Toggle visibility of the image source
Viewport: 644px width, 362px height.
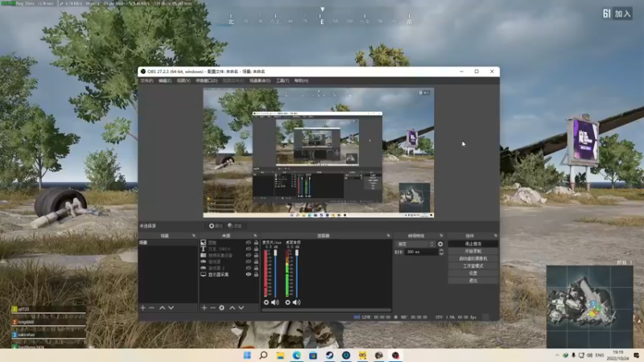click(x=249, y=243)
